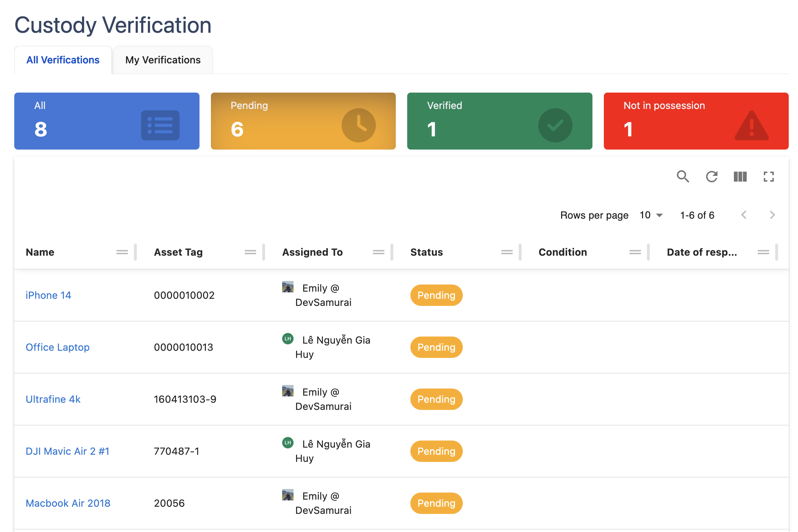
Task: Open the DJI Mavic Air 2 #1 link
Action: click(67, 451)
